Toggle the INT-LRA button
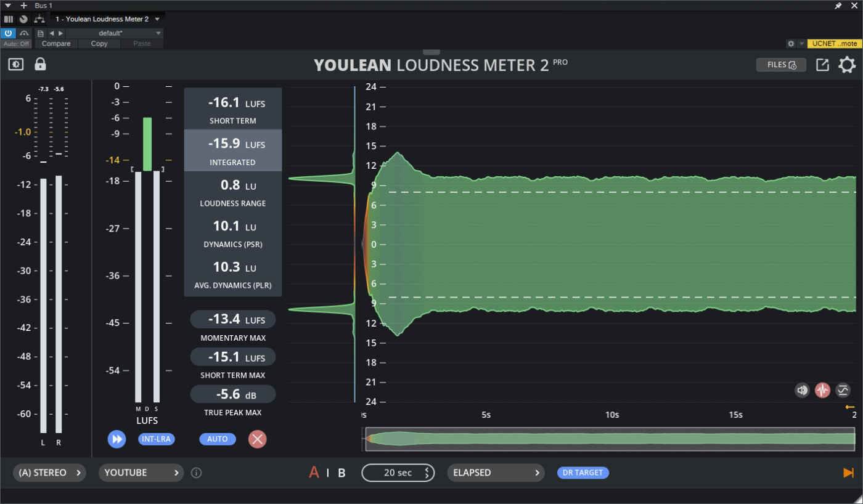This screenshot has height=504, width=863. click(x=157, y=439)
